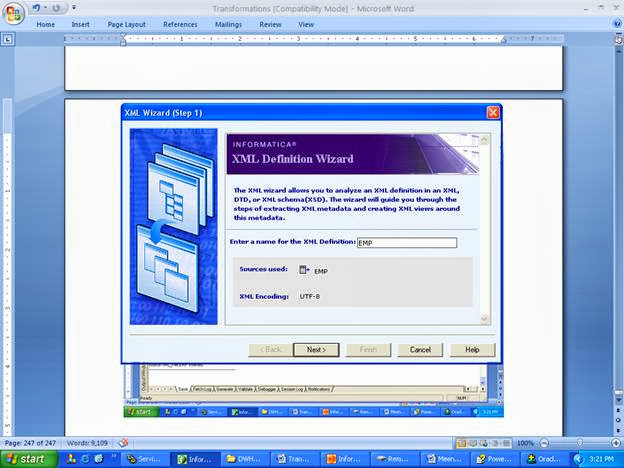Close the XML Wizard dialog with X
The width and height of the screenshot is (624, 468).
[493, 113]
